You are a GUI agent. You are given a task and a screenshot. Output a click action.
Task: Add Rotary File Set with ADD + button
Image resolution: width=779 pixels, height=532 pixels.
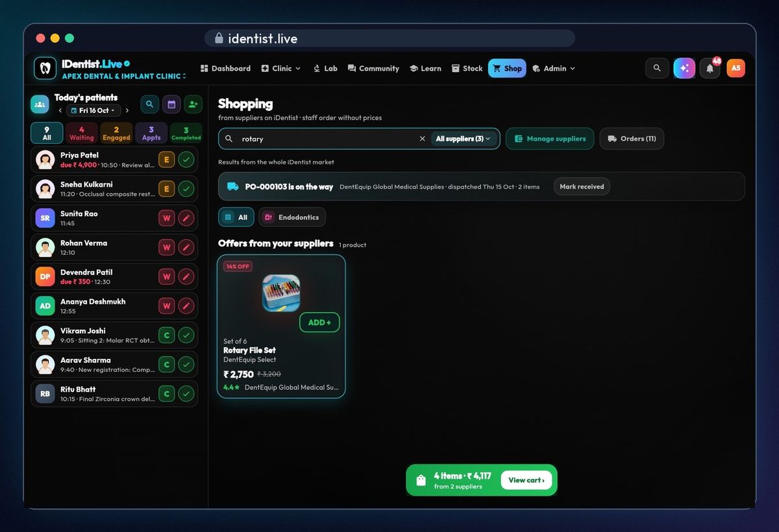point(319,322)
